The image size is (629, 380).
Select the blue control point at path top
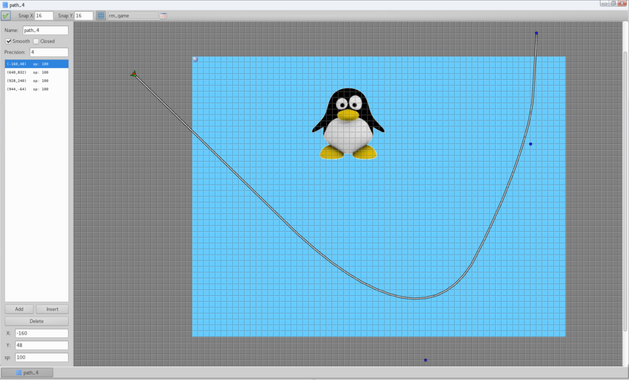coord(536,33)
